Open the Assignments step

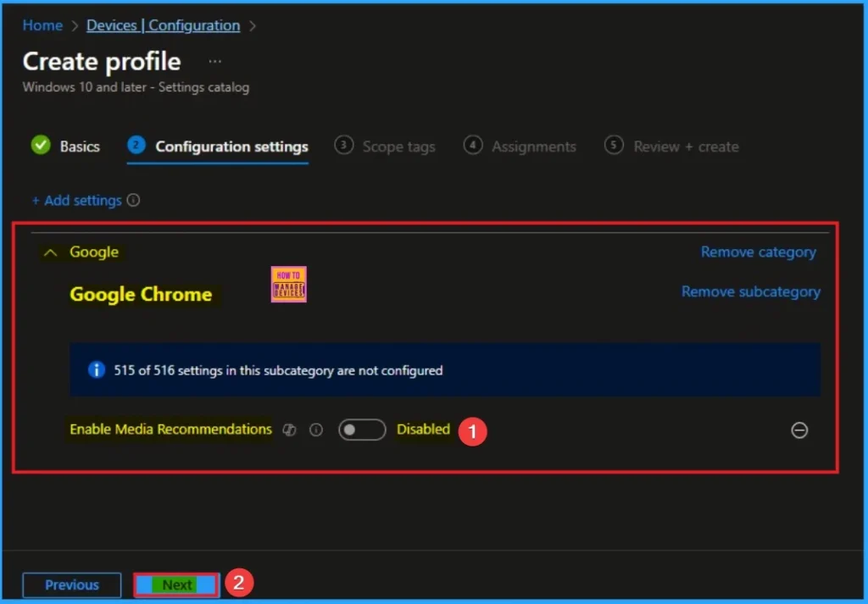(x=533, y=146)
